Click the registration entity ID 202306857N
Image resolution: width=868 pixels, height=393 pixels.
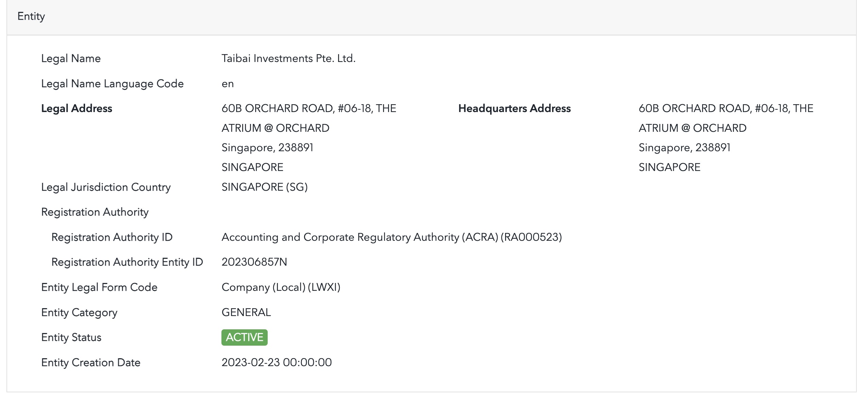tap(254, 262)
